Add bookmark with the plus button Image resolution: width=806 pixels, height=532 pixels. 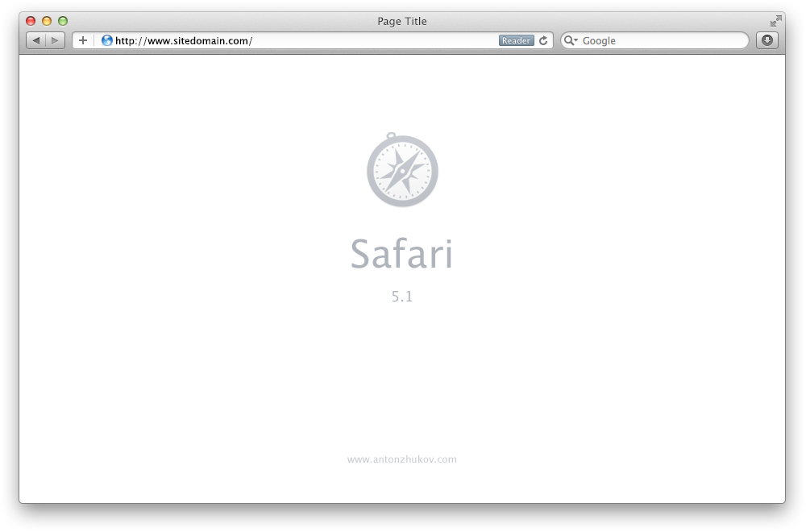(x=83, y=40)
